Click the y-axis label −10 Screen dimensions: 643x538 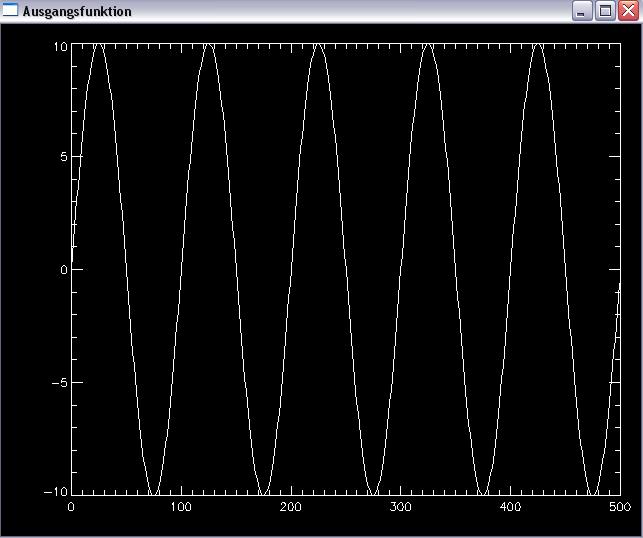click(x=56, y=492)
